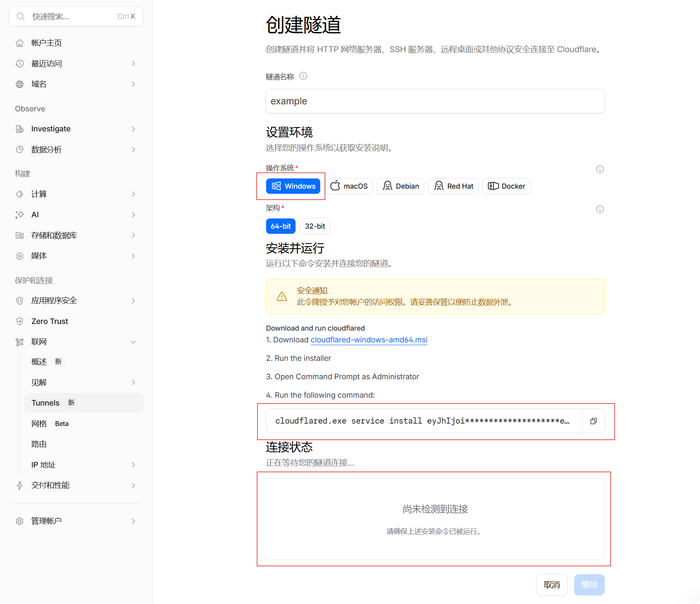700x604 pixels.
Task: Expand the Investigate chevron
Action: point(133,129)
